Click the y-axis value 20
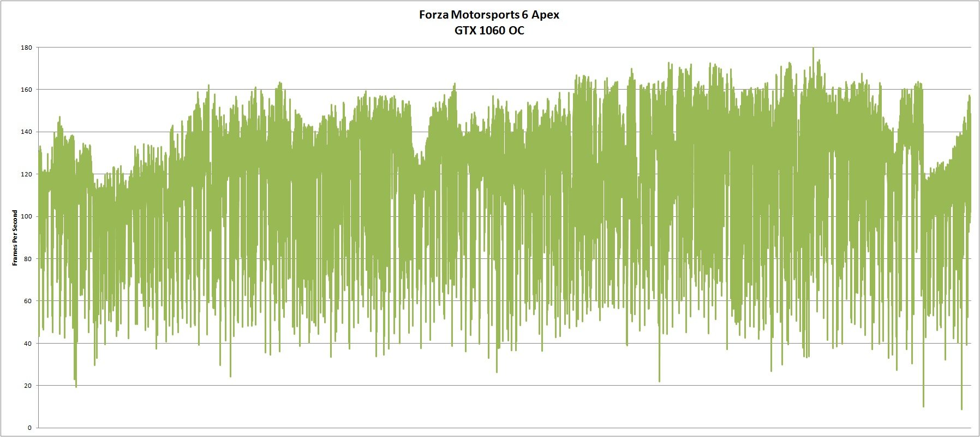 (x=28, y=386)
